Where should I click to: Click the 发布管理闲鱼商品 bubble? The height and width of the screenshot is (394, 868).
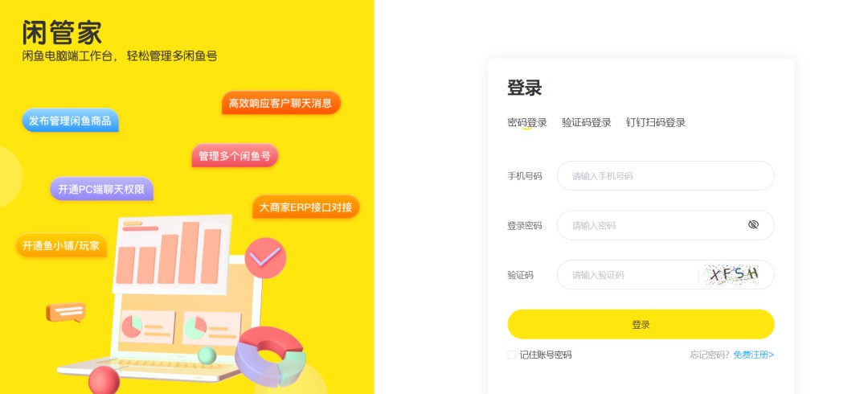point(70,121)
